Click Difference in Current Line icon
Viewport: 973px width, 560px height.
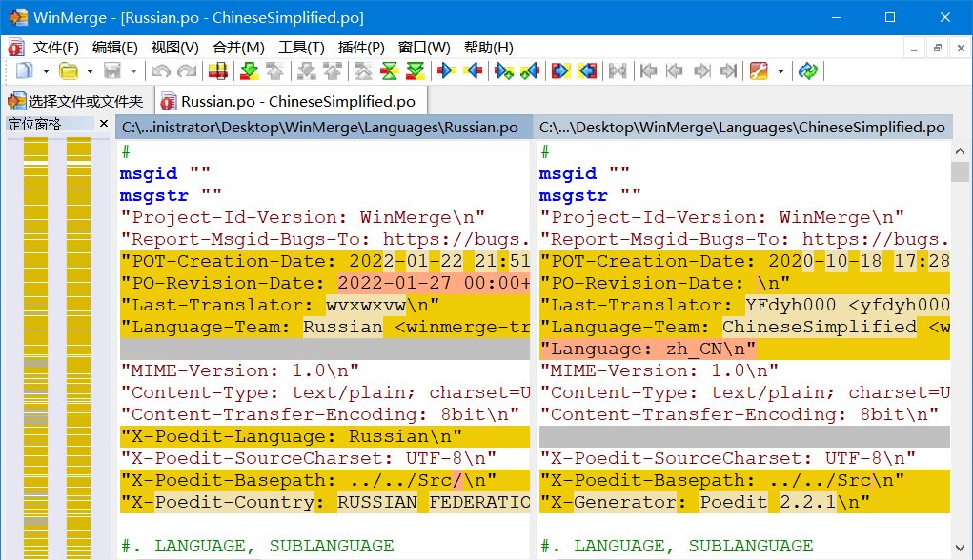(x=217, y=71)
